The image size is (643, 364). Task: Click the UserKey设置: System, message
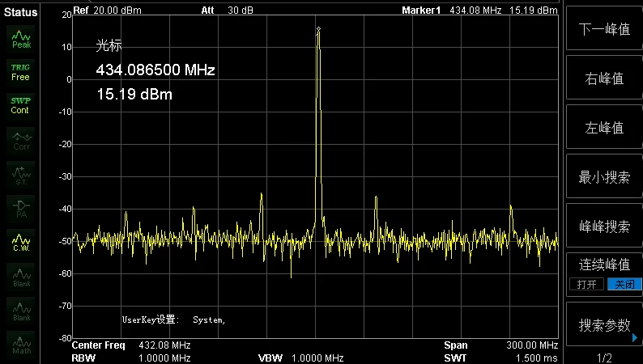[174, 320]
